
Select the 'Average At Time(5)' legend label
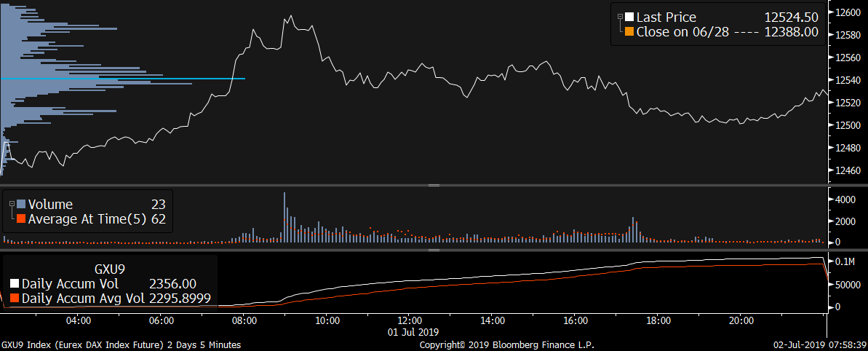[87, 219]
